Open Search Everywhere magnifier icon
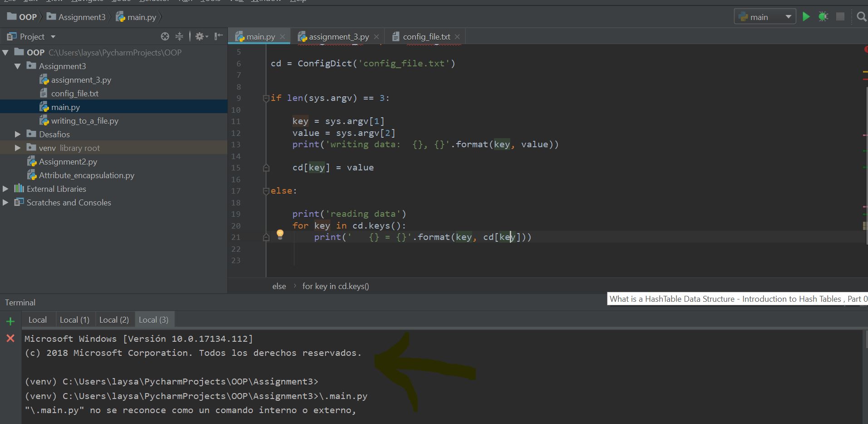The image size is (868, 424). [x=861, y=17]
